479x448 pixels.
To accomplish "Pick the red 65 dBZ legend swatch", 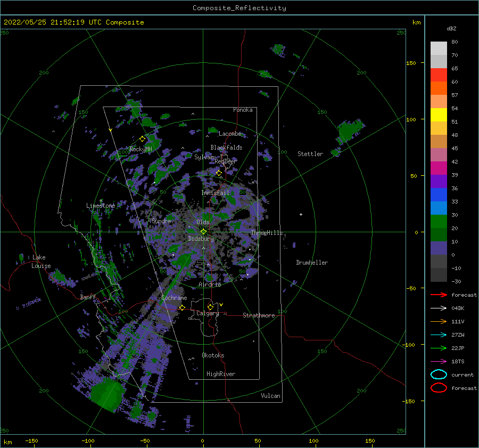I will click(x=439, y=75).
